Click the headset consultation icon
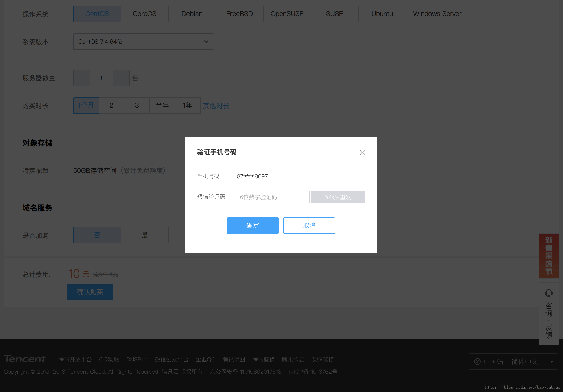The width and height of the screenshot is (563, 392). coord(548,293)
